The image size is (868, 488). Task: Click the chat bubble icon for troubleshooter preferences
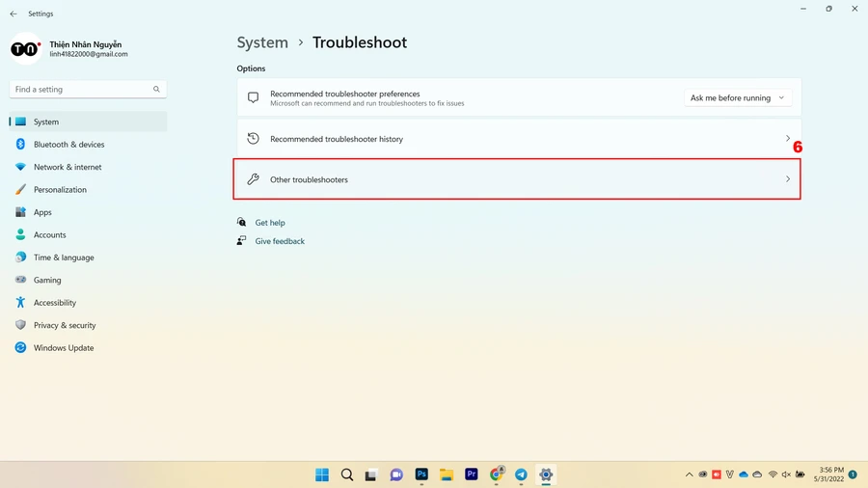tap(253, 97)
